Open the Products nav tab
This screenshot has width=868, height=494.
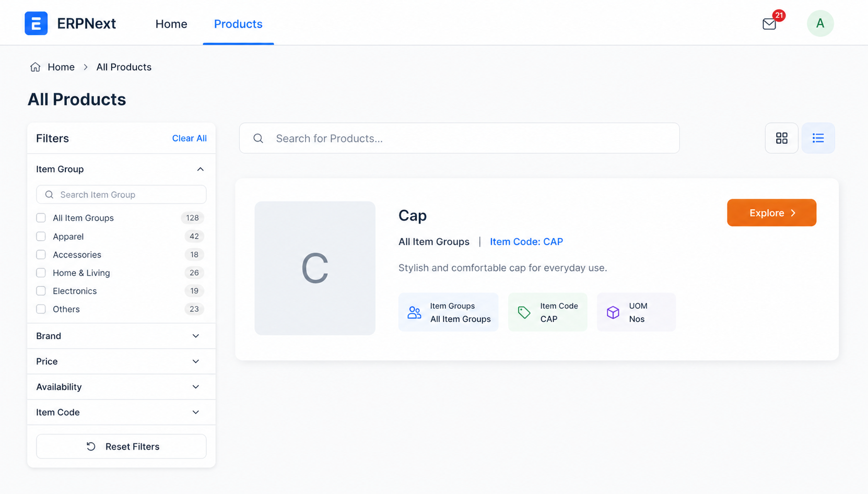tap(238, 24)
